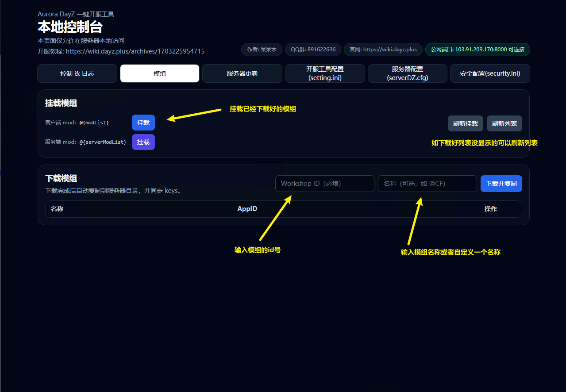Viewport: 566px width, 392px height.
Task: Open the 开服工具配置 (setting.ini) tab
Action: [325, 73]
